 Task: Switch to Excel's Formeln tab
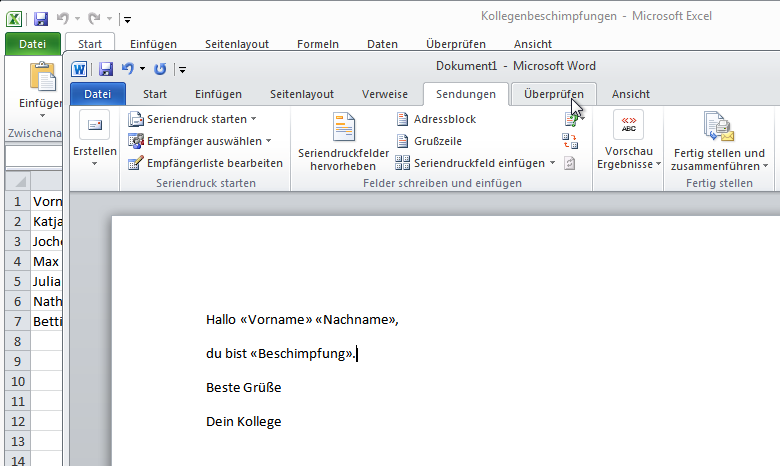coord(318,44)
